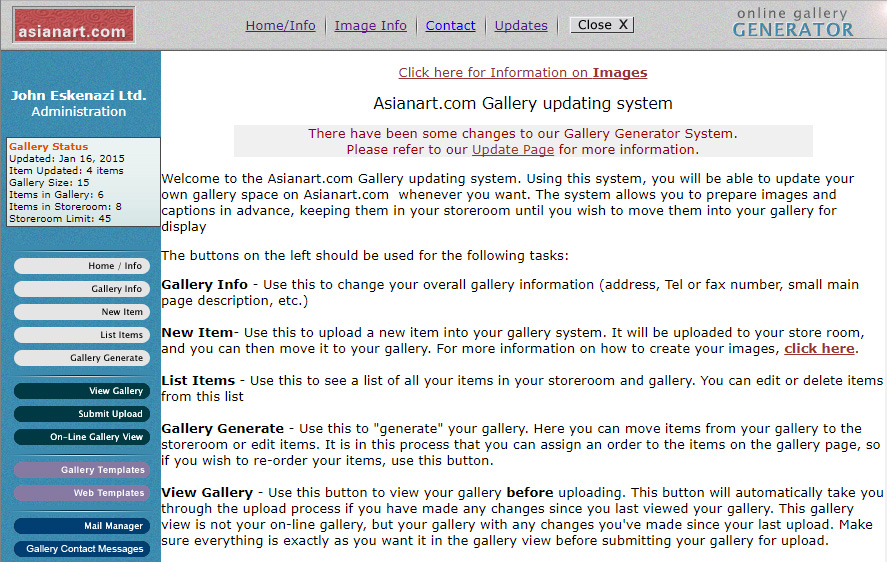Click bold 'New Item' description heading
The width and height of the screenshot is (887, 562).
tap(197, 333)
